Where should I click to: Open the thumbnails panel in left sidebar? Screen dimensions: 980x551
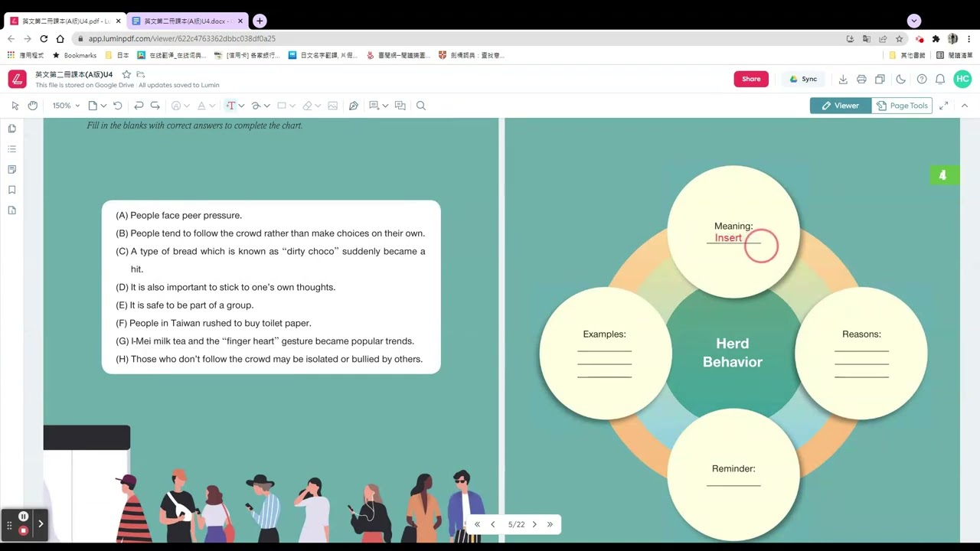tap(12, 129)
